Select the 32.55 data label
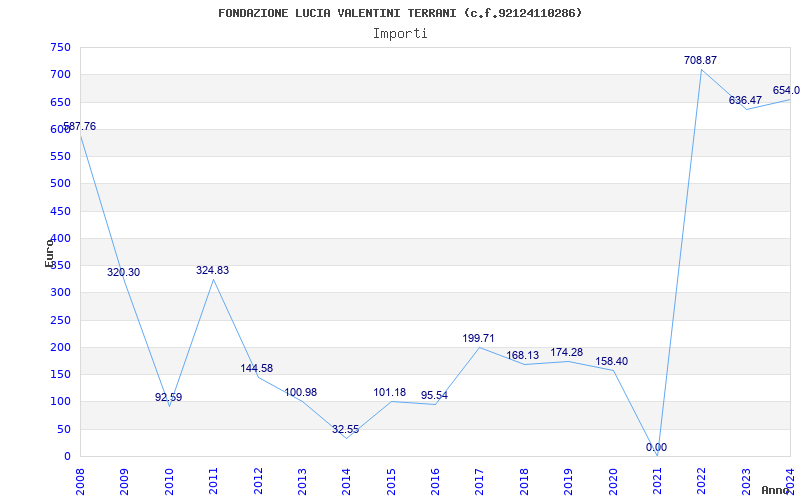The image size is (800, 500). click(345, 430)
